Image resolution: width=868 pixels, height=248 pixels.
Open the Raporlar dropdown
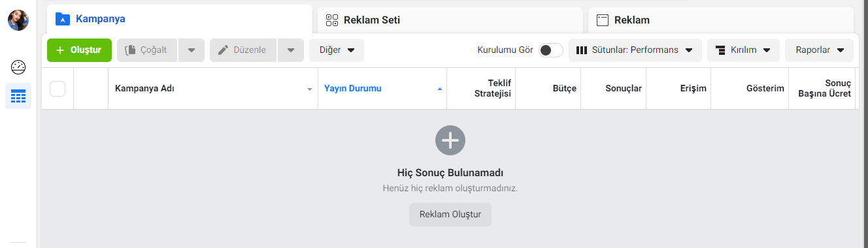click(x=820, y=50)
